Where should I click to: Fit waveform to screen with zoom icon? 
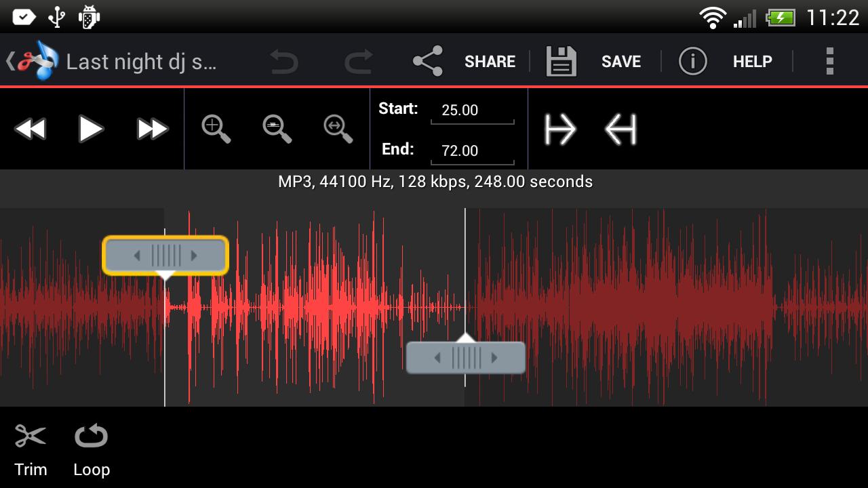338,129
